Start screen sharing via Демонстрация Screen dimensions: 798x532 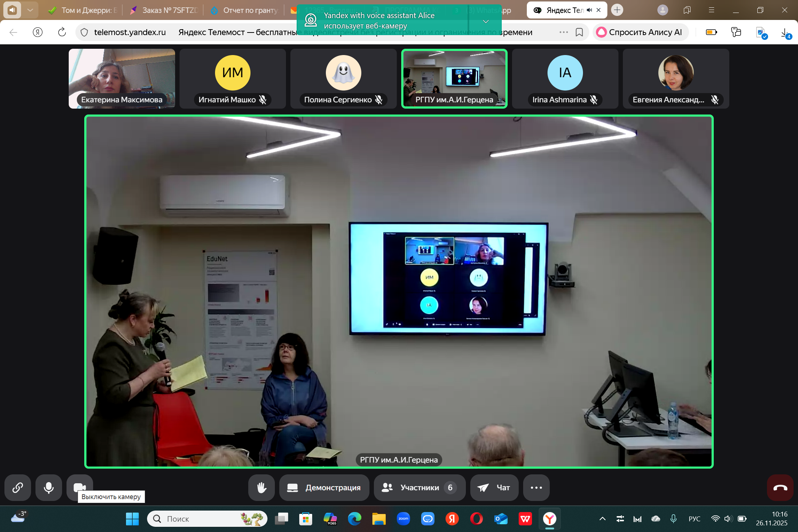tap(324, 488)
